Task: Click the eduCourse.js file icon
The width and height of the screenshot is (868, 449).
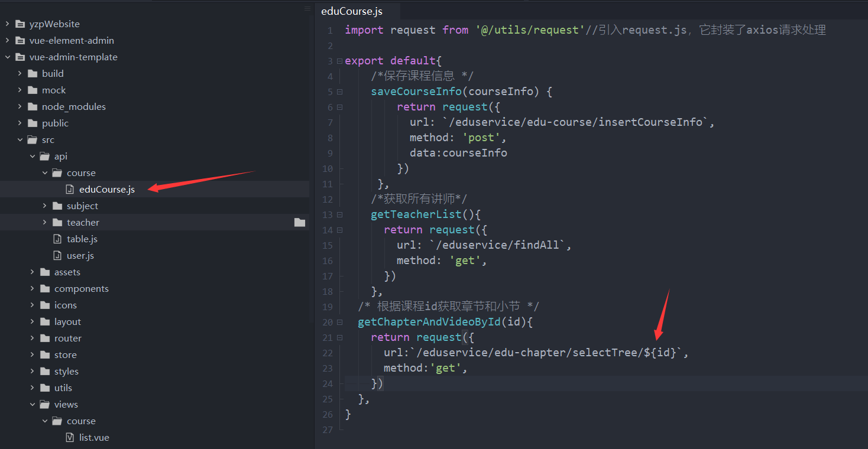Action: pos(70,190)
